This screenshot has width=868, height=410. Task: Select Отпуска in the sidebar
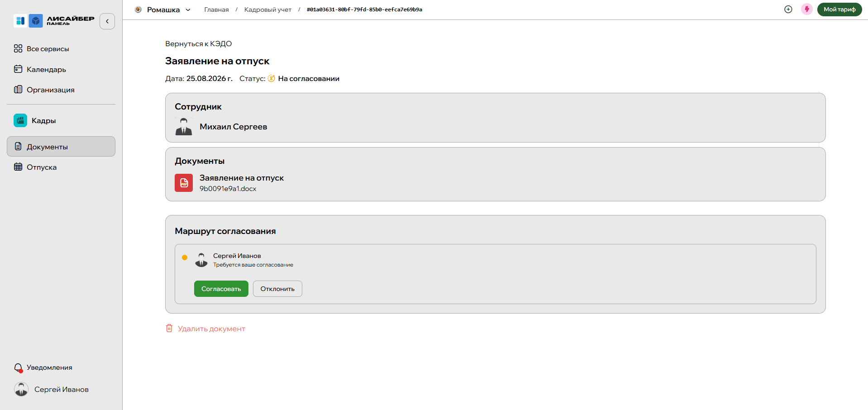tap(35, 167)
